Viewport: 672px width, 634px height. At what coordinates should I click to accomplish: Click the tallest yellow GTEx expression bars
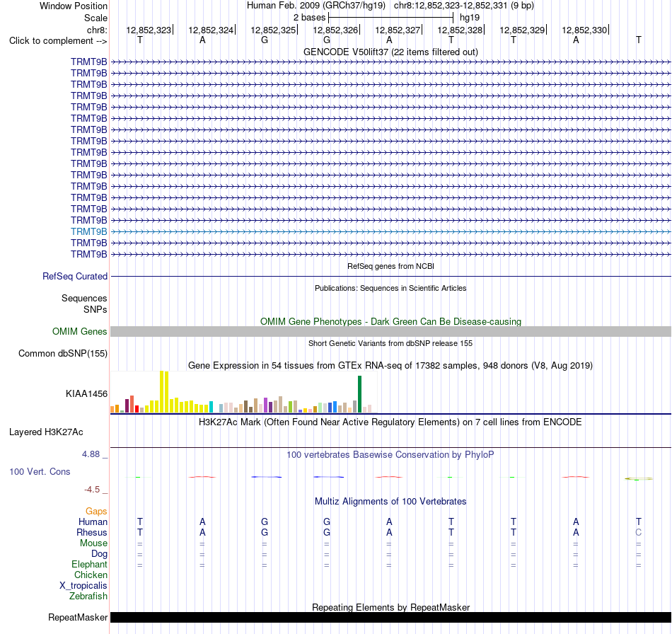(164, 392)
